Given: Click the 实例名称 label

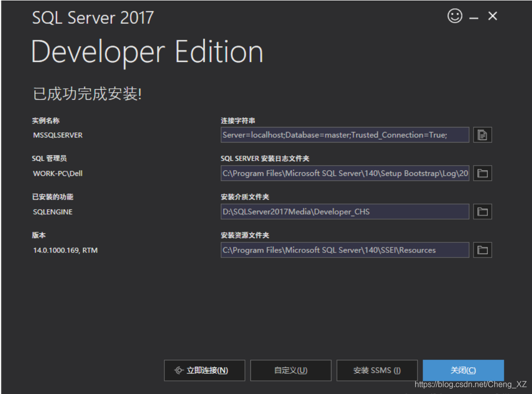Looking at the screenshot, I should coord(46,120).
